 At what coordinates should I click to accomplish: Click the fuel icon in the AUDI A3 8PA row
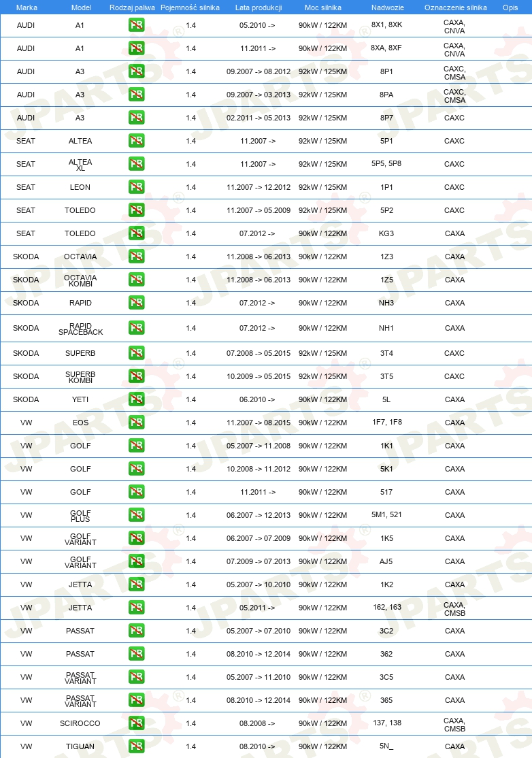point(136,95)
